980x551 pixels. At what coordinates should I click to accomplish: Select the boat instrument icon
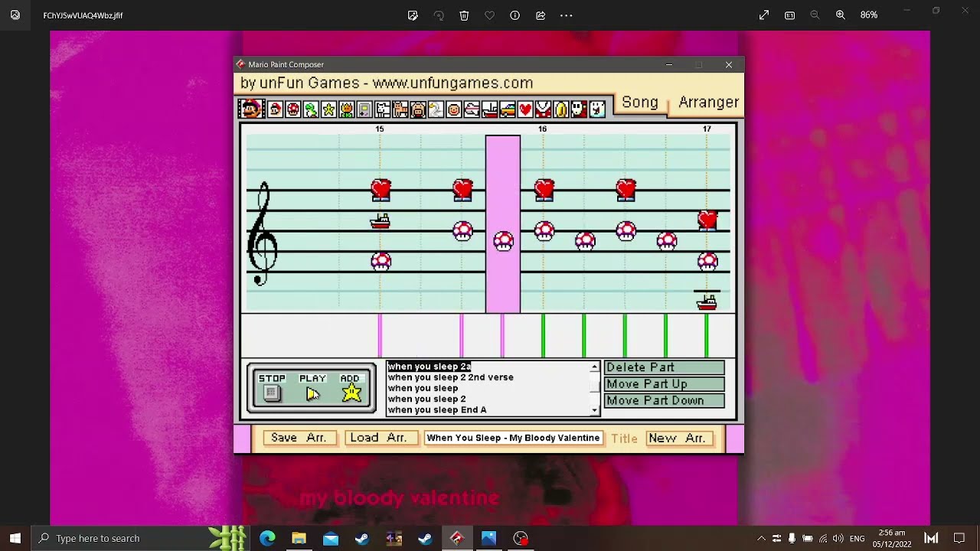point(489,109)
